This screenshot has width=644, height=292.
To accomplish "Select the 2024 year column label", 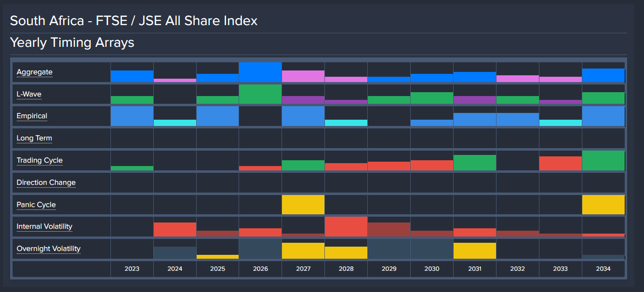I will 175,269.
